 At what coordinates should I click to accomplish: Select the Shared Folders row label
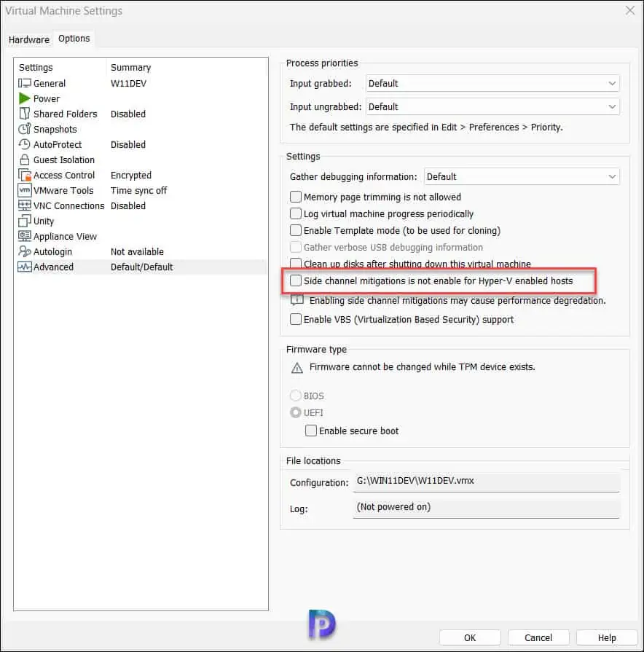coord(66,114)
